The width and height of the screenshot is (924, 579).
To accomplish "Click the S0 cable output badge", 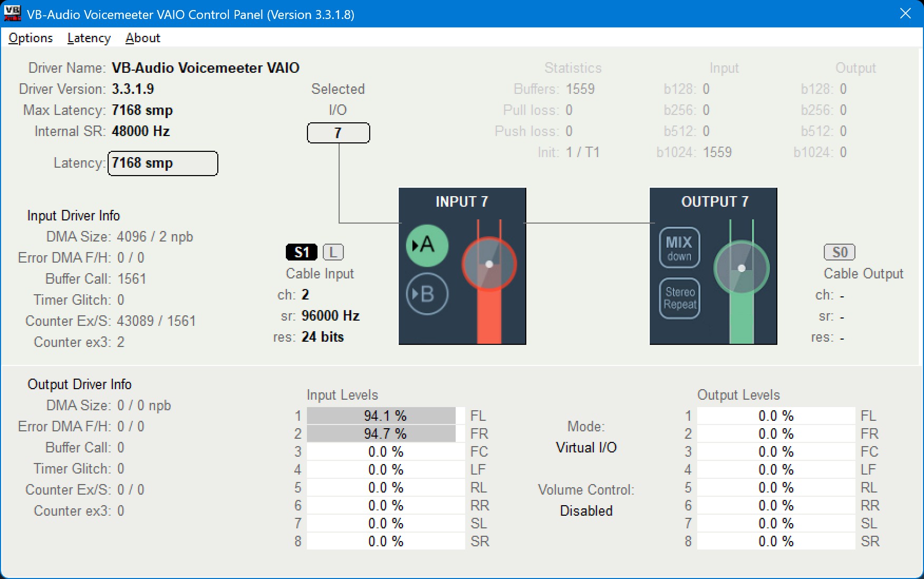I will click(x=840, y=252).
